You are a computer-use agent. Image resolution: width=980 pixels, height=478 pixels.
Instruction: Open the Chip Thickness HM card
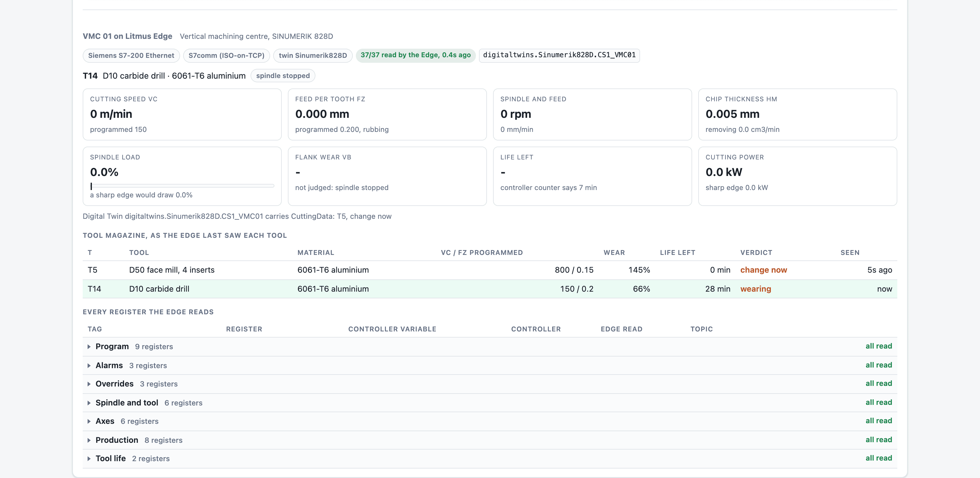(x=797, y=114)
